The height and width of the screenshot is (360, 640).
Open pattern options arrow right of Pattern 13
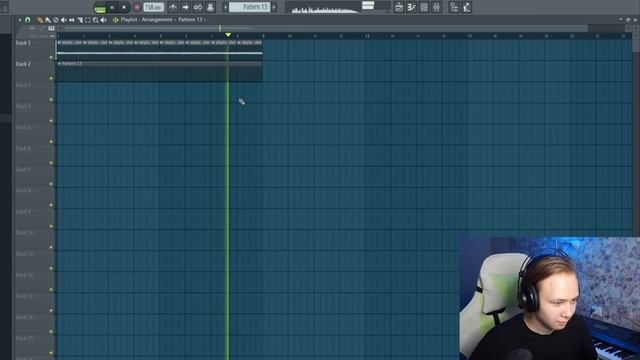coord(274,7)
